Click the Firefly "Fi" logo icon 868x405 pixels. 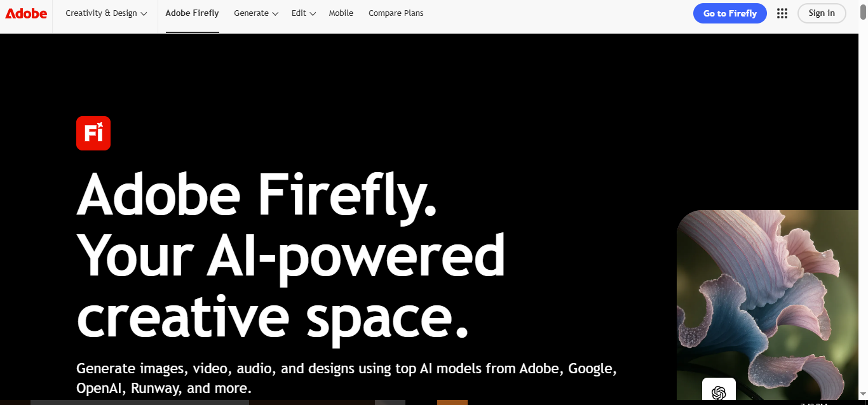[x=93, y=133]
